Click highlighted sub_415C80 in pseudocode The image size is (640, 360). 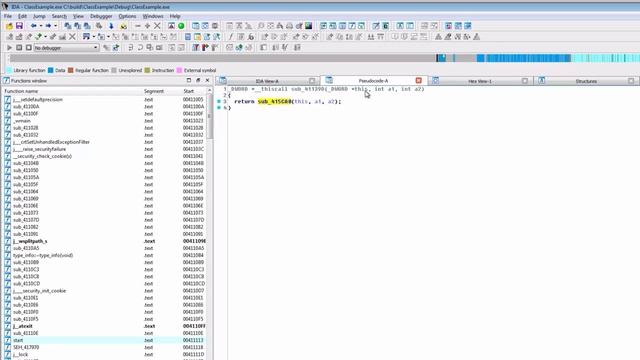coord(275,102)
